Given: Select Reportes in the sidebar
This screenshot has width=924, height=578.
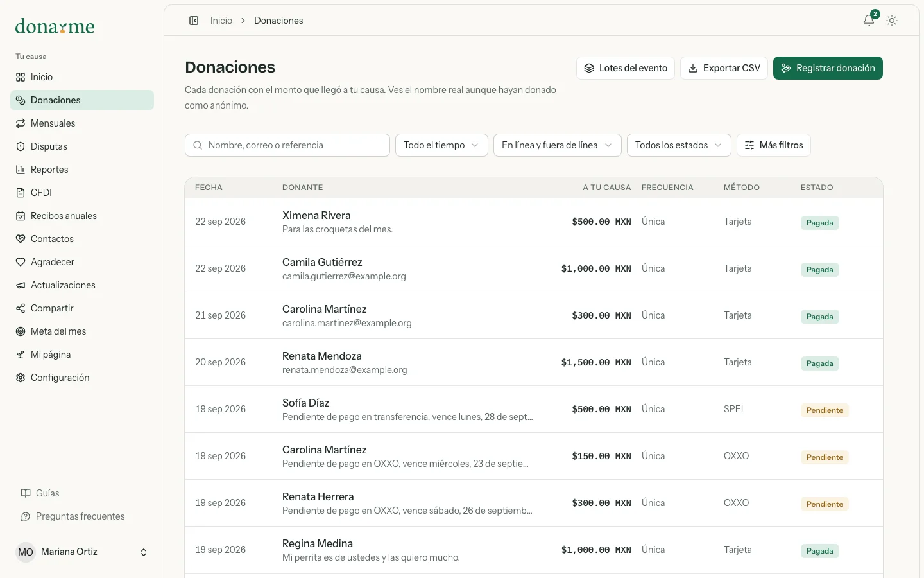Looking at the screenshot, I should pos(82,170).
